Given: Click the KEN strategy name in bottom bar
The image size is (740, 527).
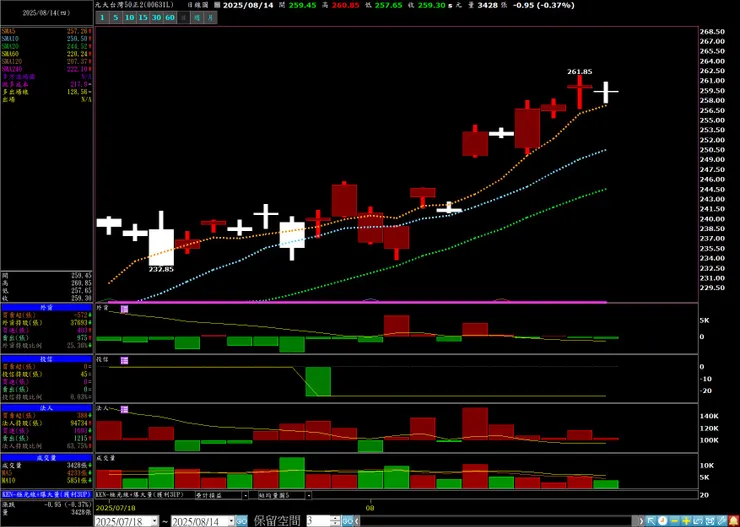Looking at the screenshot, I should (142, 495).
